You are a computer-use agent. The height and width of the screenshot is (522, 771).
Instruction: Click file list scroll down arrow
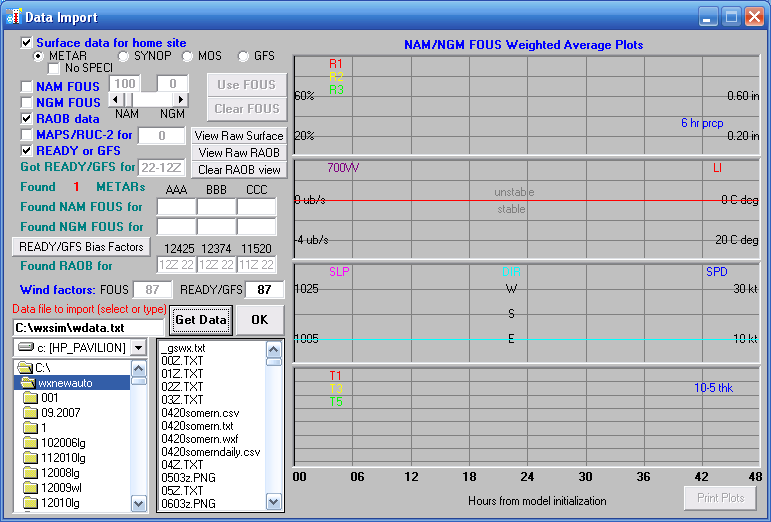tap(274, 502)
